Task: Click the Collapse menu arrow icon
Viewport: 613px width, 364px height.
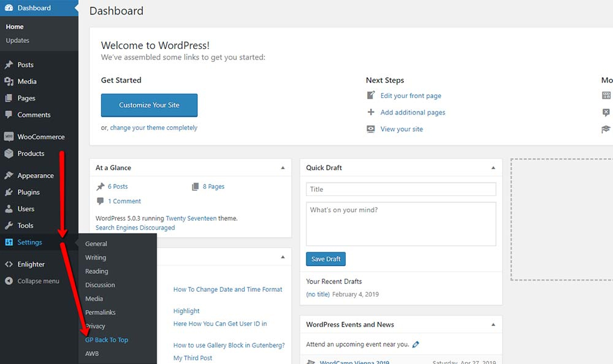Action: click(9, 281)
